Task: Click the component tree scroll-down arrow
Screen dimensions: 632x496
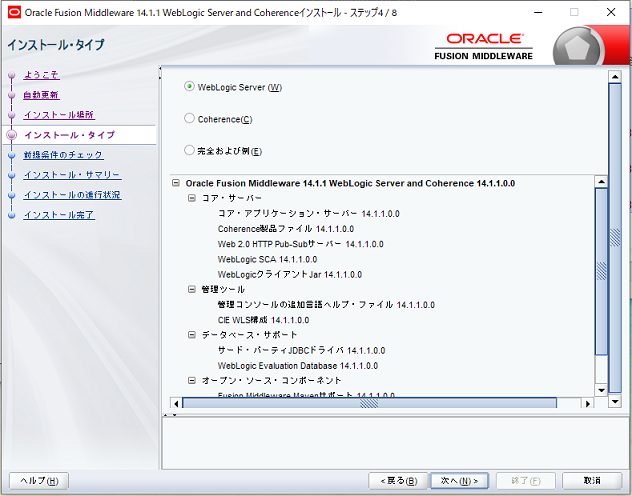Action: (x=601, y=390)
